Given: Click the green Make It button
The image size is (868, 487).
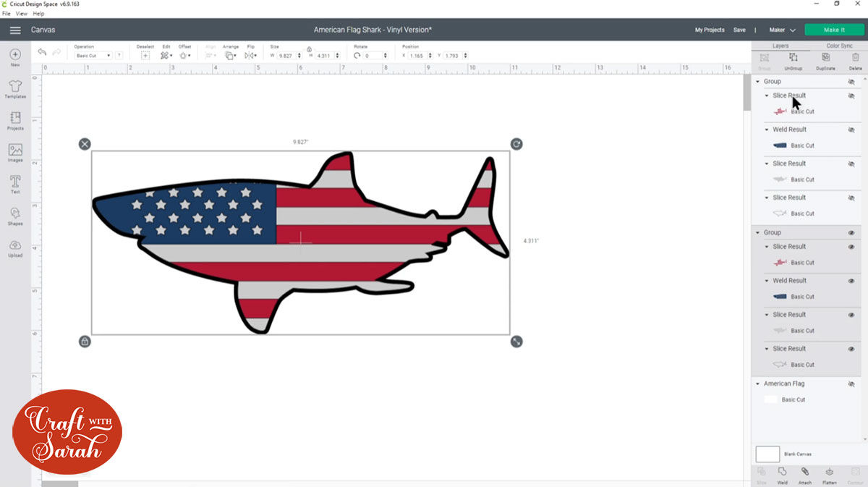Looking at the screenshot, I should point(834,30).
